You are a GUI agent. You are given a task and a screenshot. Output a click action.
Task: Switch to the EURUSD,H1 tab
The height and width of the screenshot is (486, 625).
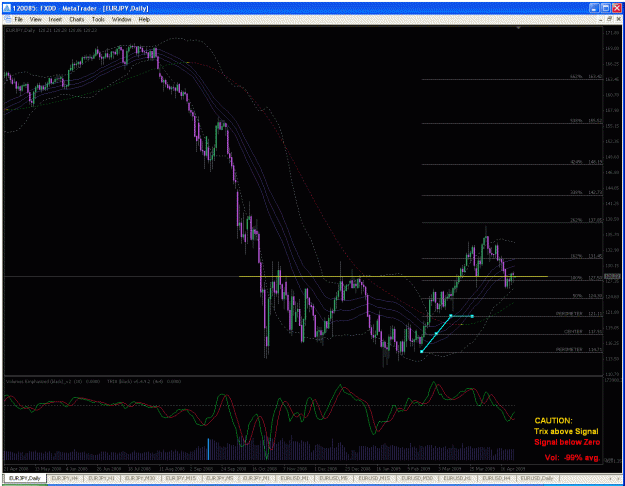(x=457, y=478)
